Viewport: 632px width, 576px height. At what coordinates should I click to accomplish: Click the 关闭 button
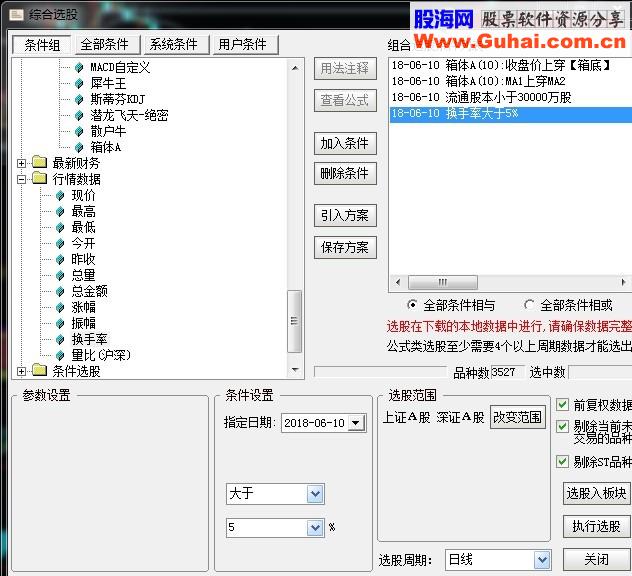point(597,559)
